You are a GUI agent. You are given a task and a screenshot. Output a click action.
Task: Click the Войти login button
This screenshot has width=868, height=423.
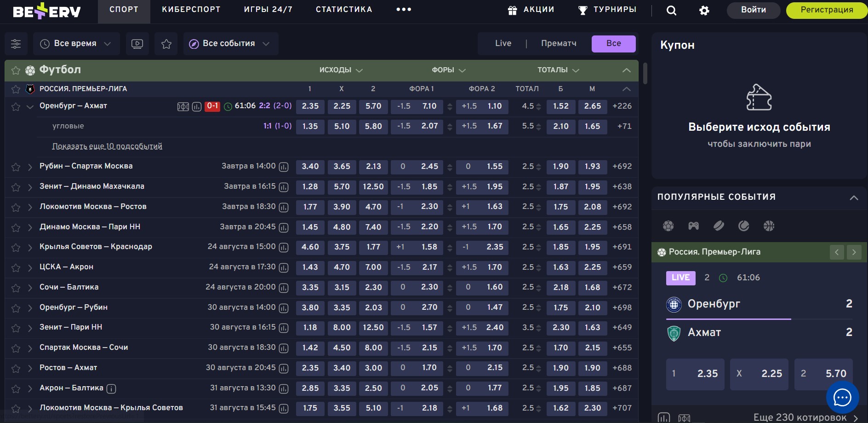[x=754, y=10]
